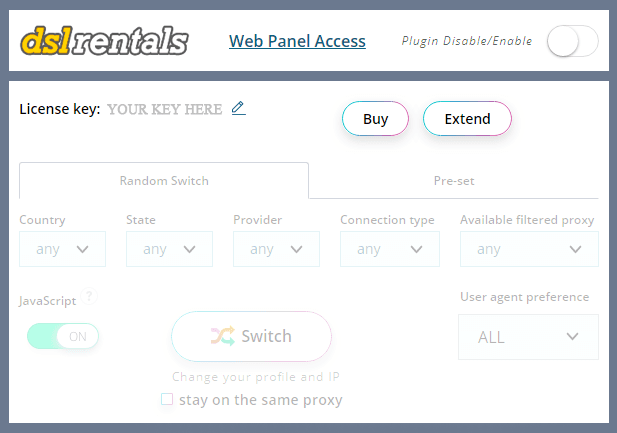Click the YOUR KEY HERE license field
The width and height of the screenshot is (617, 433).
(165, 109)
